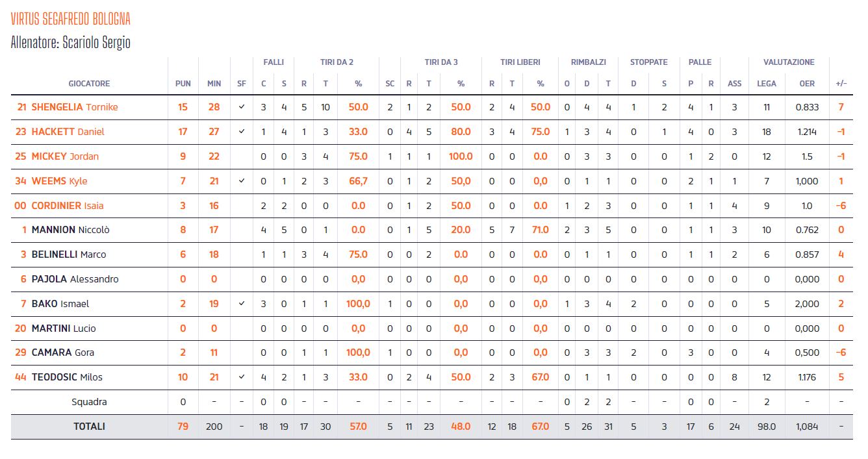
Task: Sort by the PUN column header
Action: pos(183,83)
